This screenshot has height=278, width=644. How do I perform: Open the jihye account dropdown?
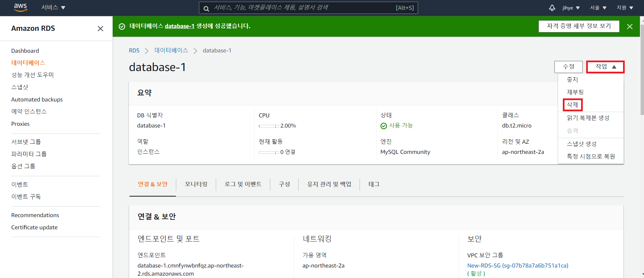571,8
